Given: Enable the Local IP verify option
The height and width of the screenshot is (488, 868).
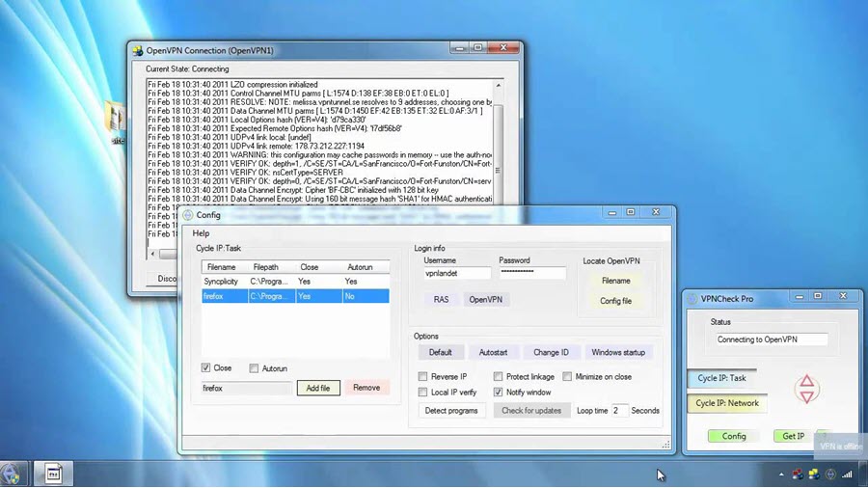Looking at the screenshot, I should [x=423, y=393].
